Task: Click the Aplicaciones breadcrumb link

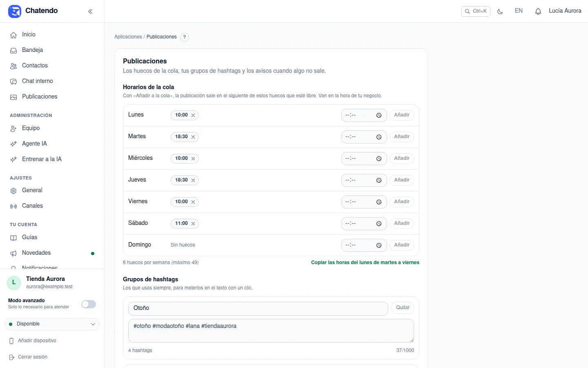Action: 128,37
